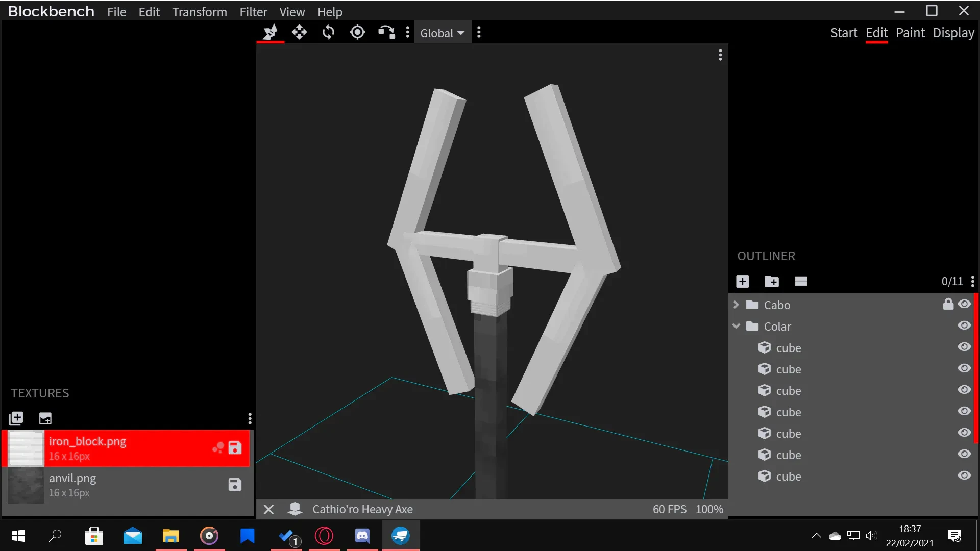
Task: Expand the Cabo group
Action: click(736, 305)
